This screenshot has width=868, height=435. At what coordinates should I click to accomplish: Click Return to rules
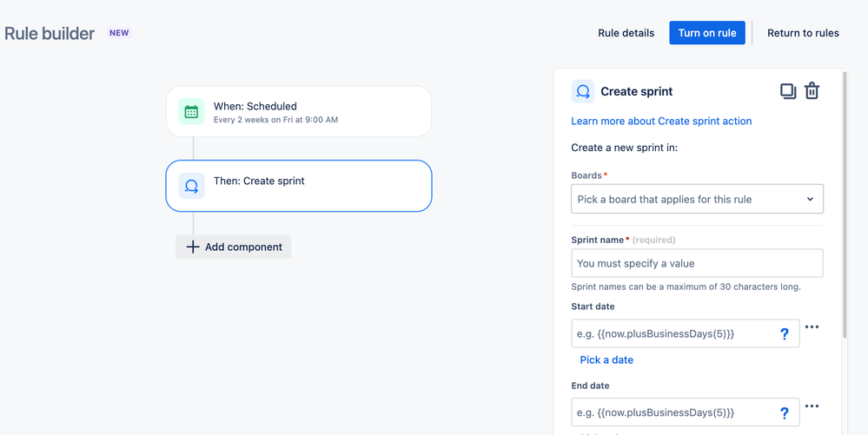tap(803, 33)
